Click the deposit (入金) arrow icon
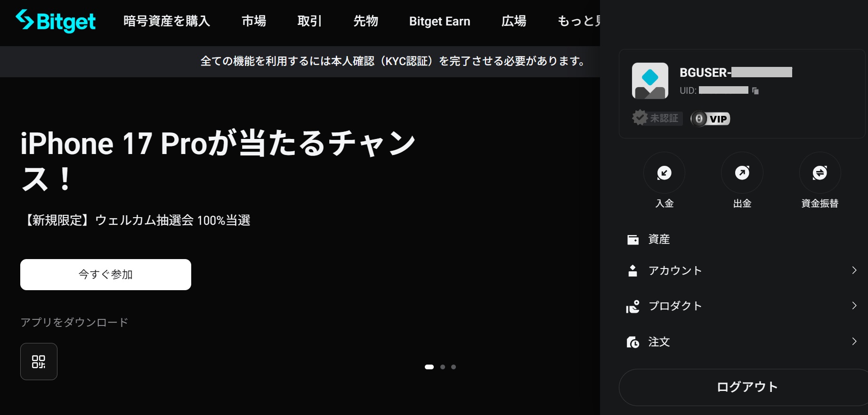This screenshot has width=868, height=415. coord(664,173)
